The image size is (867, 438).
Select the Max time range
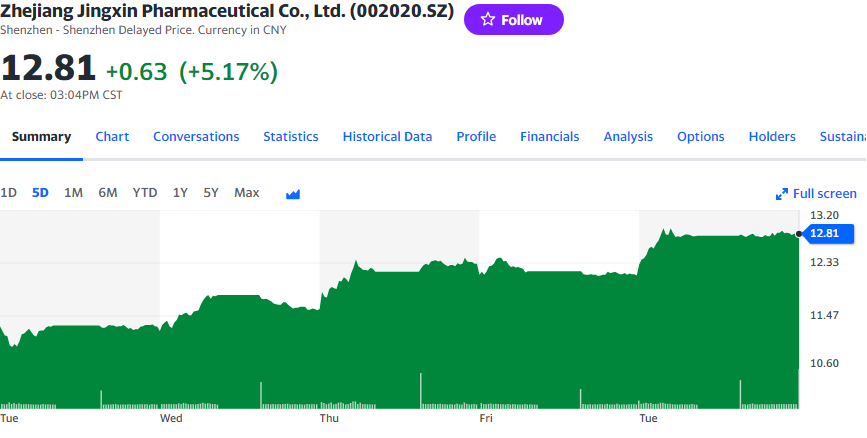(246, 193)
